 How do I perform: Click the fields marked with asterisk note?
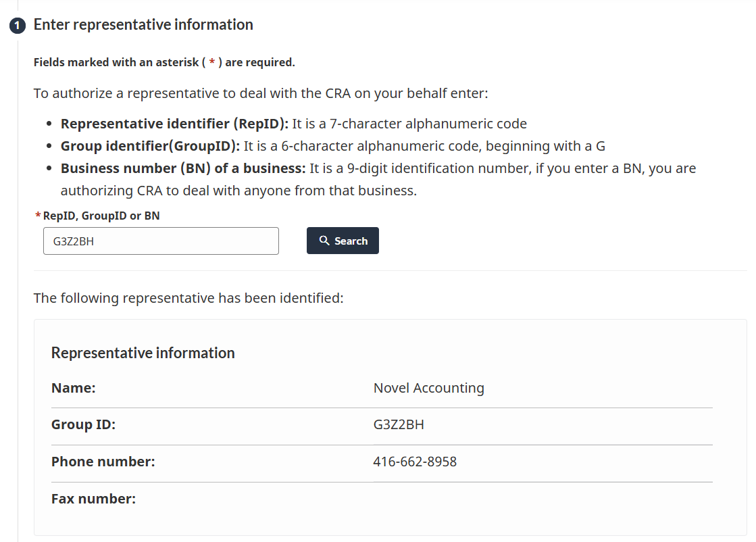(164, 62)
